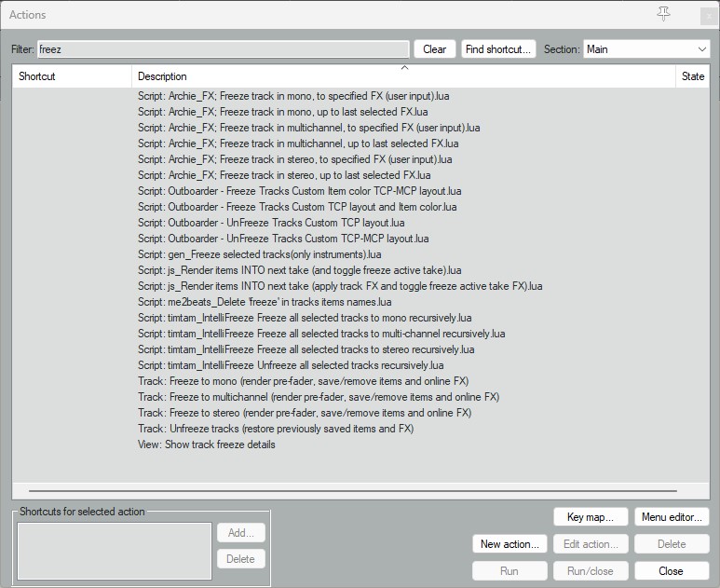
Task: Select 'Outboarder - Freeze Tracks Custom TCP layout and Item color'
Action: (x=297, y=207)
